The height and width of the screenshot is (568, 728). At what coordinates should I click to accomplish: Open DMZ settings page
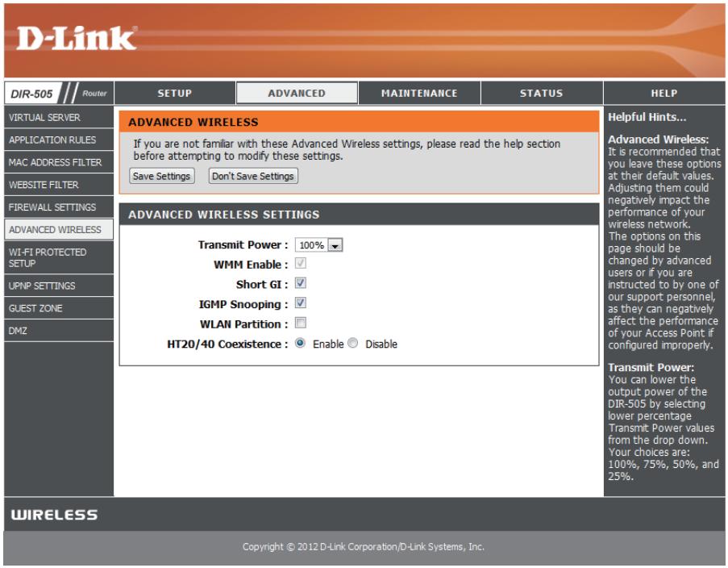(x=59, y=331)
